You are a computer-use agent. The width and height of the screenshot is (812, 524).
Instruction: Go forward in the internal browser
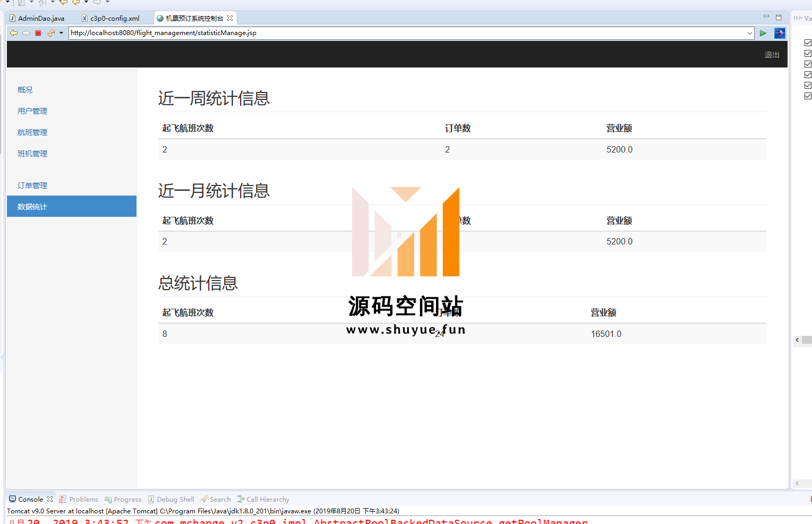click(26, 33)
